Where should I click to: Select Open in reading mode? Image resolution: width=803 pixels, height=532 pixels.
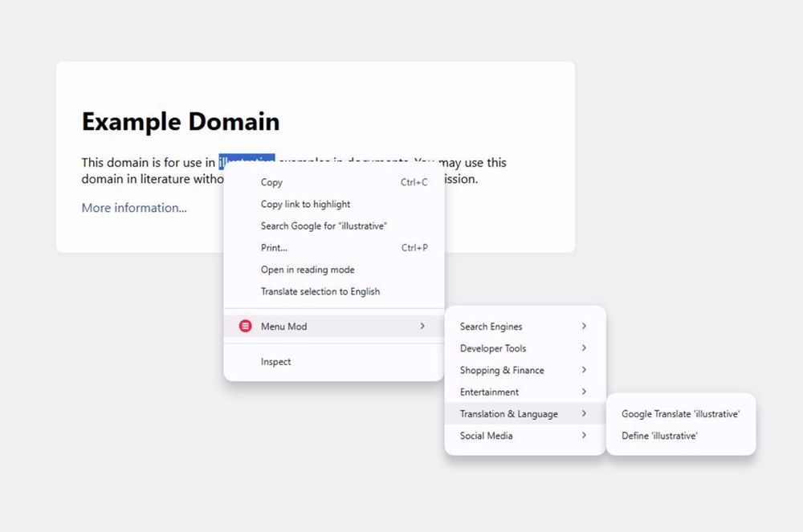click(333, 270)
